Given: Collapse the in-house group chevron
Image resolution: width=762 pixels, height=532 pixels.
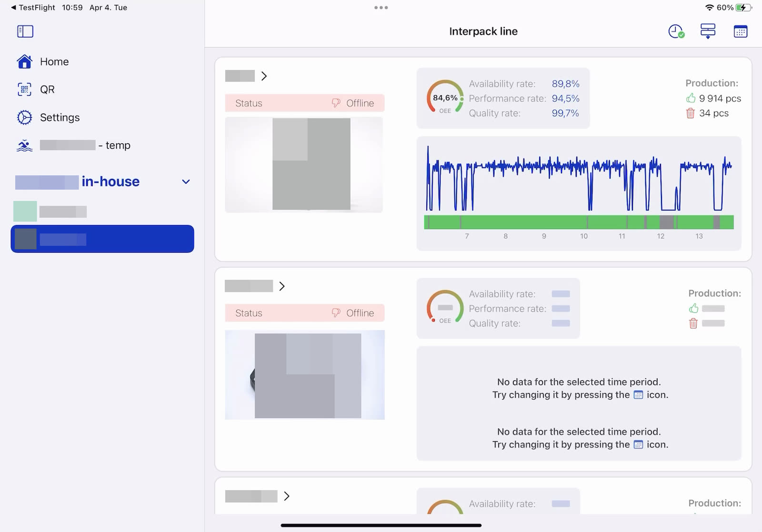Looking at the screenshot, I should (x=186, y=182).
